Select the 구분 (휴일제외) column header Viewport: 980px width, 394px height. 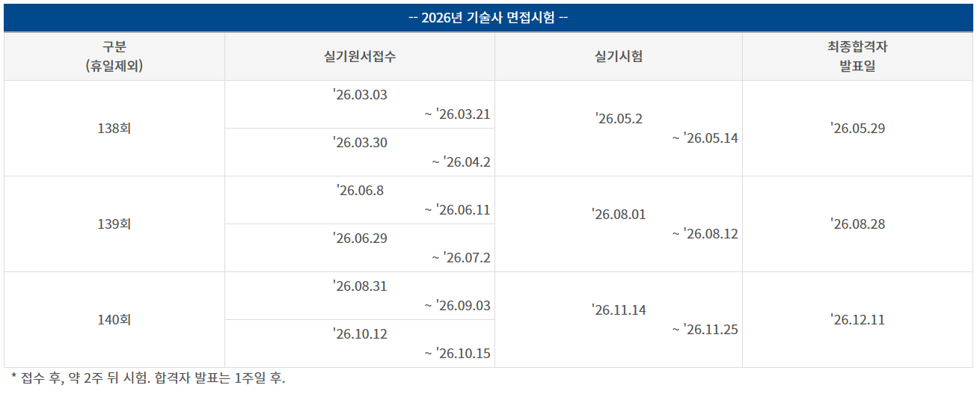(x=114, y=56)
